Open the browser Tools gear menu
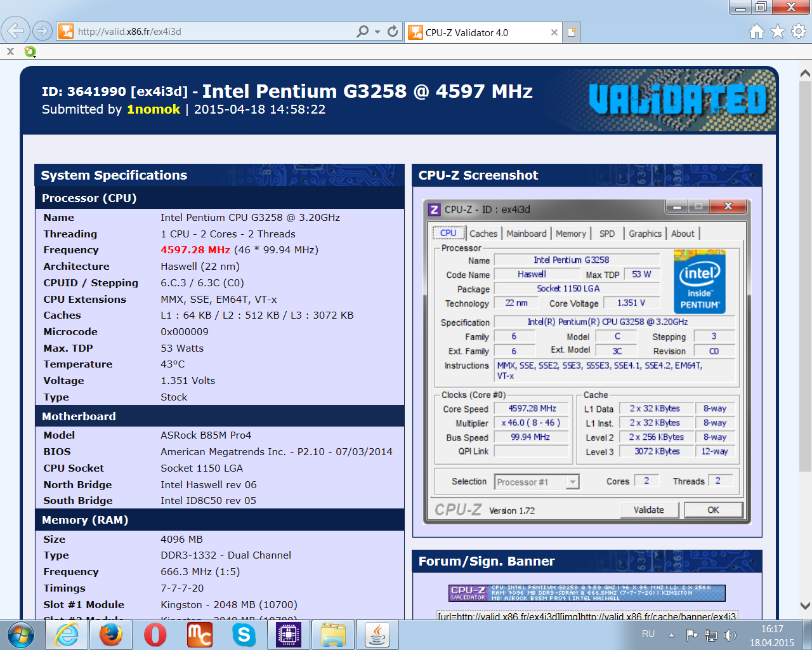This screenshot has width=812, height=650. (x=799, y=32)
